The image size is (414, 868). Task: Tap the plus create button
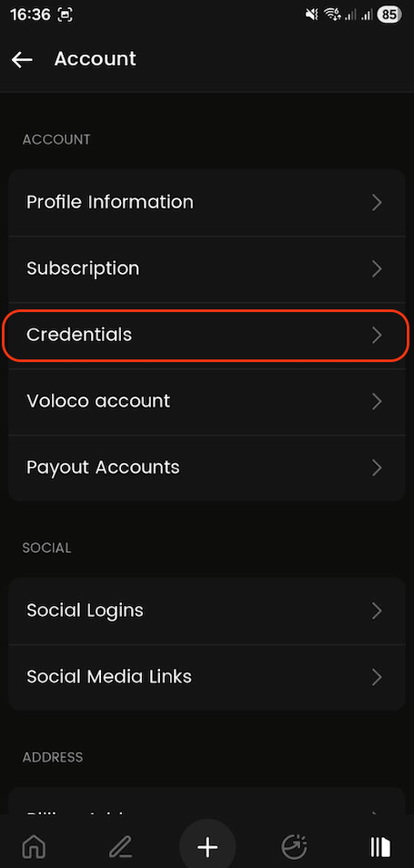tap(207, 846)
